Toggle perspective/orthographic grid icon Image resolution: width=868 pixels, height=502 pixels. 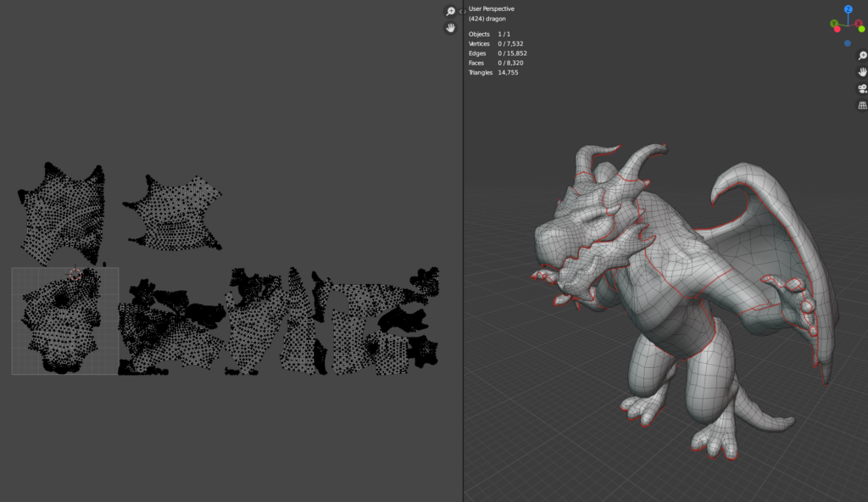click(x=862, y=105)
